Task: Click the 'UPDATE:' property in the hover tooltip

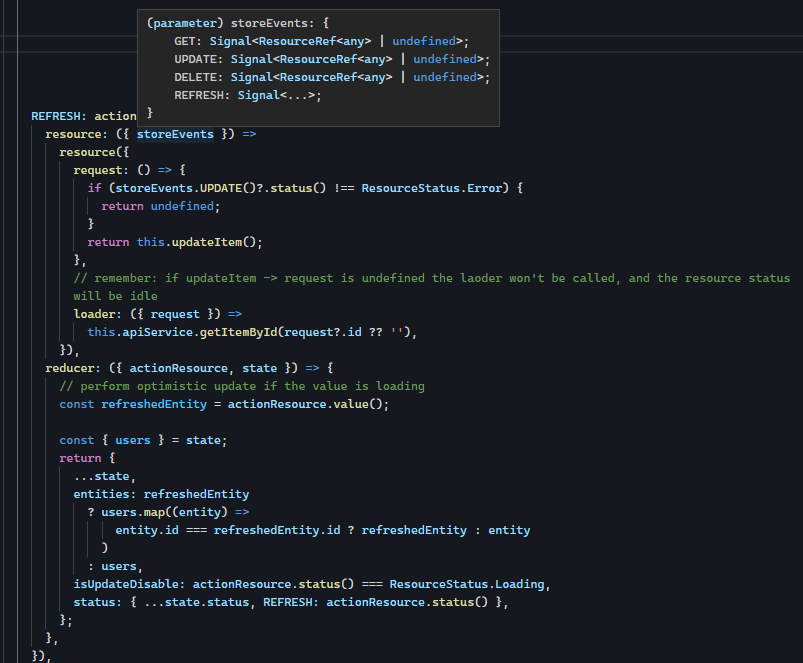Action: pos(199,59)
